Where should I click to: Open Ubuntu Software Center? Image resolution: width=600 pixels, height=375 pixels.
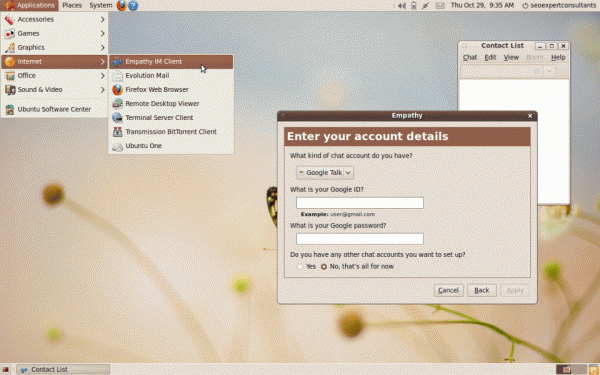[54, 109]
